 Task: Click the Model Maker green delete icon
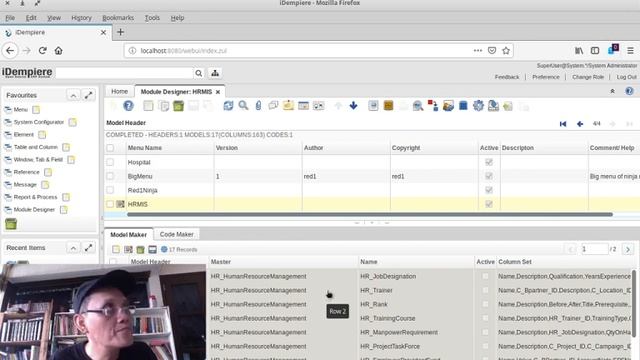140,249
